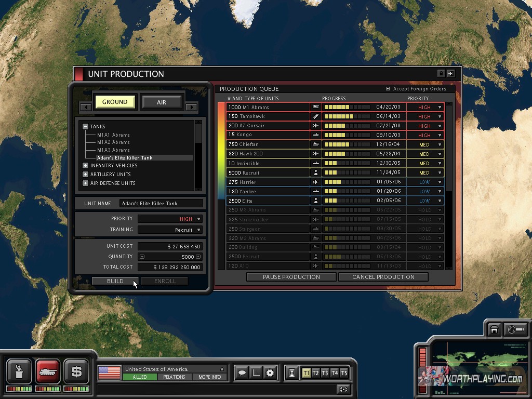
Task: Open the military tank department panel
Action: (48, 371)
